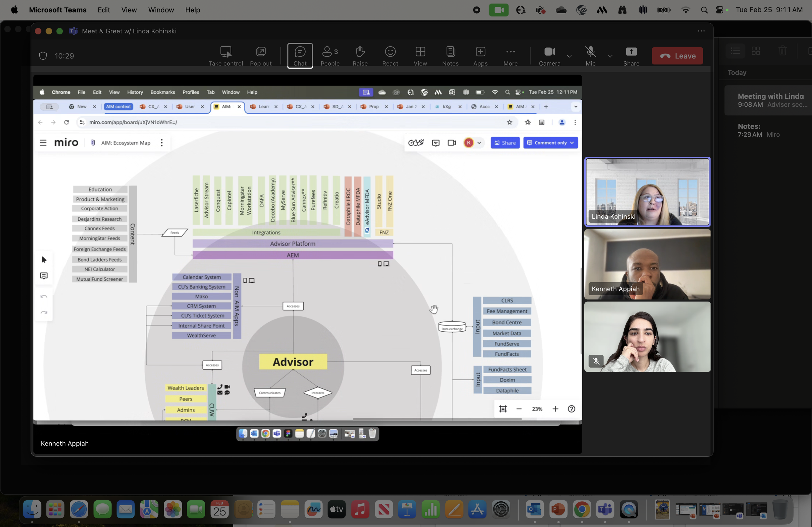The height and width of the screenshot is (527, 812).
Task: Open the People participants list
Action: tap(330, 56)
